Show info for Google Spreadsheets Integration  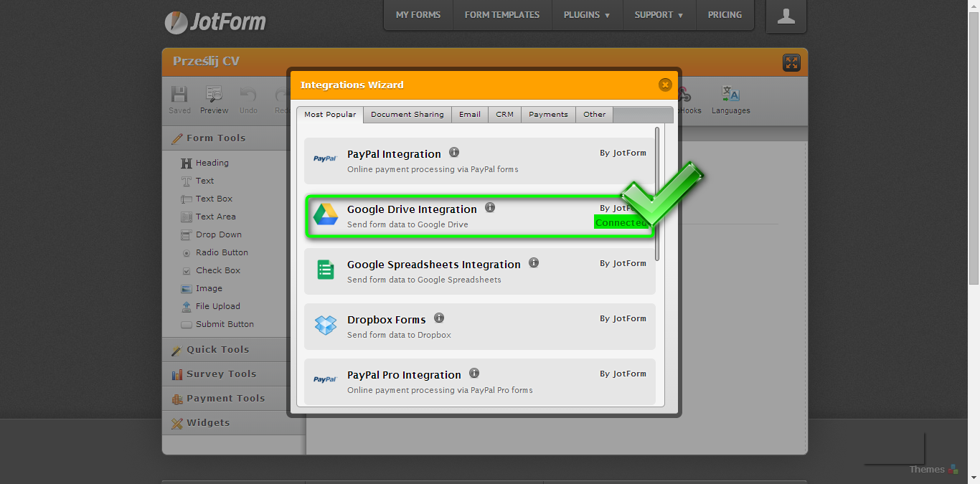(534, 262)
